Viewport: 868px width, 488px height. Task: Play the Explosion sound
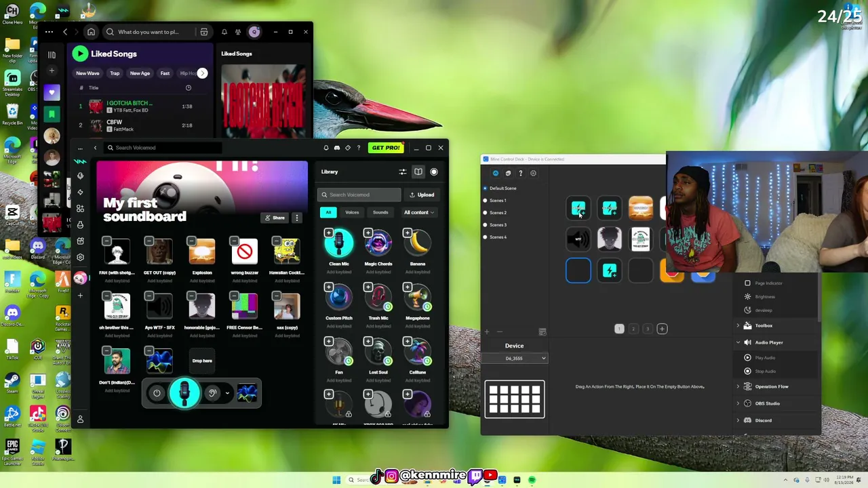click(x=201, y=251)
